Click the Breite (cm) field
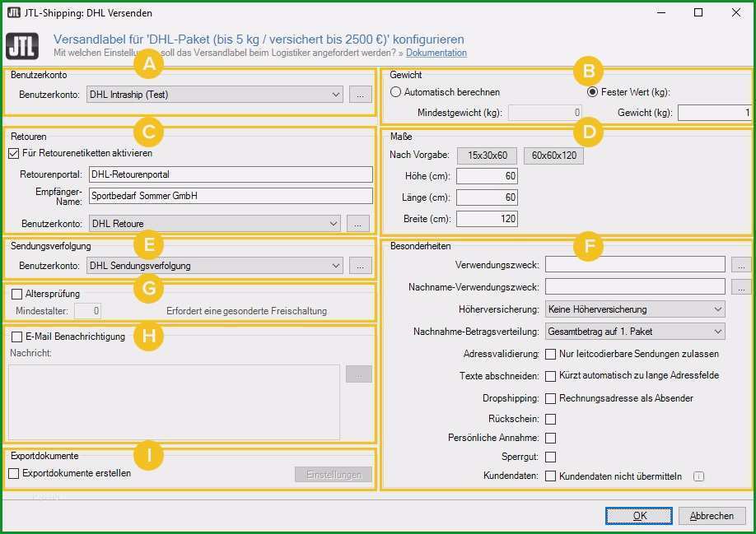The height and width of the screenshot is (534, 756). [487, 219]
